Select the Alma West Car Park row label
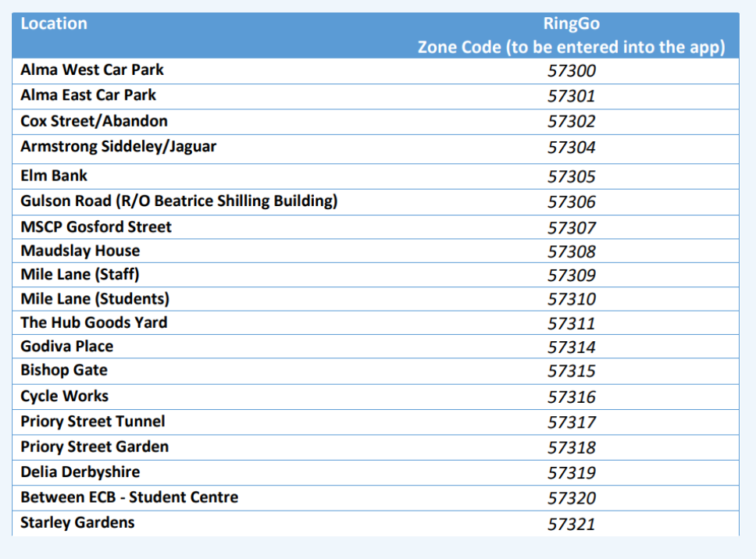Image resolution: width=756 pixels, height=559 pixels. pyautogui.click(x=92, y=70)
